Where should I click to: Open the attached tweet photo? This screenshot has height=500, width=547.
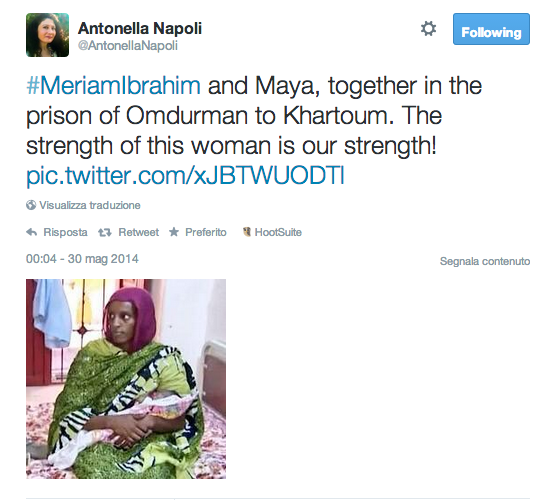(x=126, y=379)
